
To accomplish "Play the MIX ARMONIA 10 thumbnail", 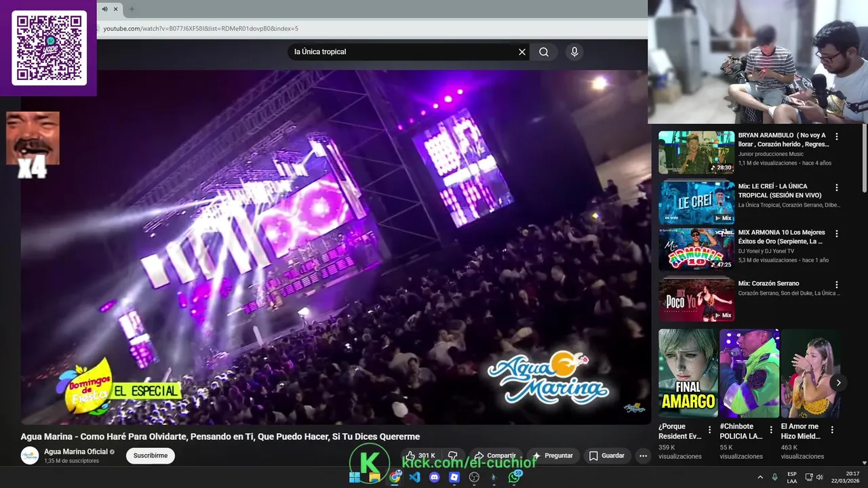I will [696, 249].
